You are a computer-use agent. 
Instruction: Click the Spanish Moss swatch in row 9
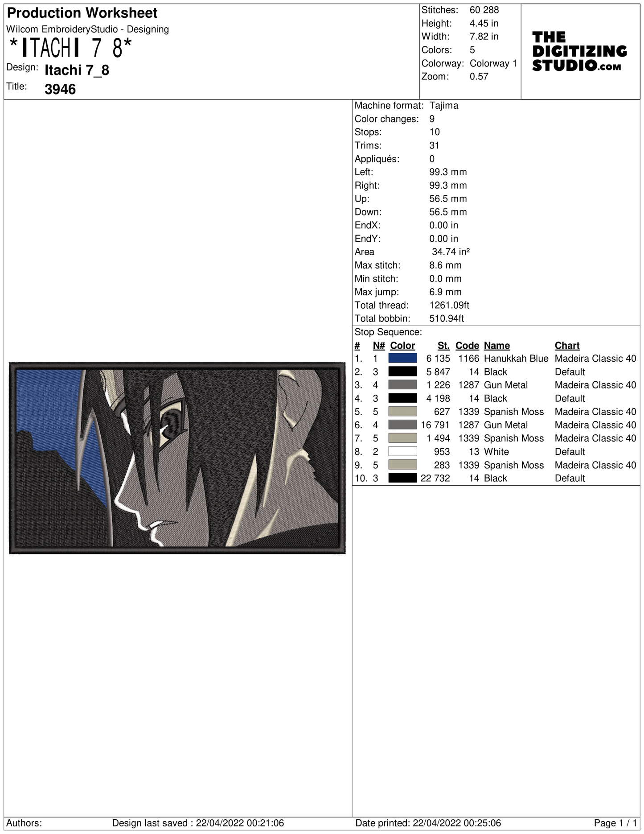402,465
